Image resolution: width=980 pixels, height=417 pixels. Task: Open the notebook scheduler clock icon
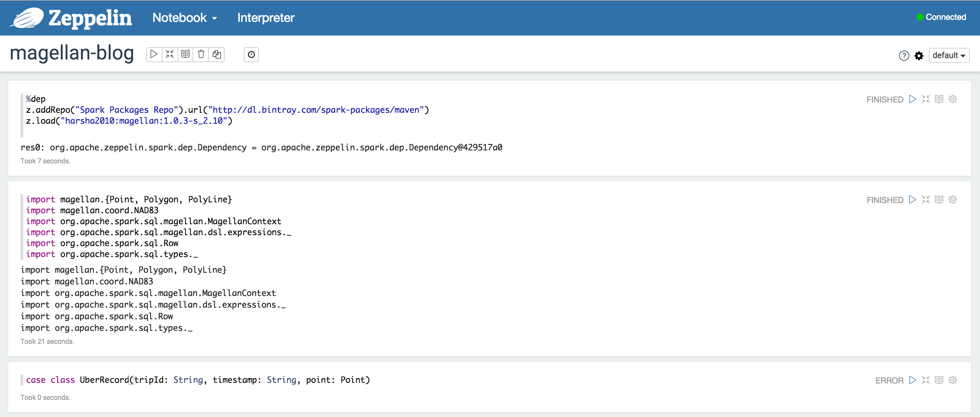click(251, 54)
